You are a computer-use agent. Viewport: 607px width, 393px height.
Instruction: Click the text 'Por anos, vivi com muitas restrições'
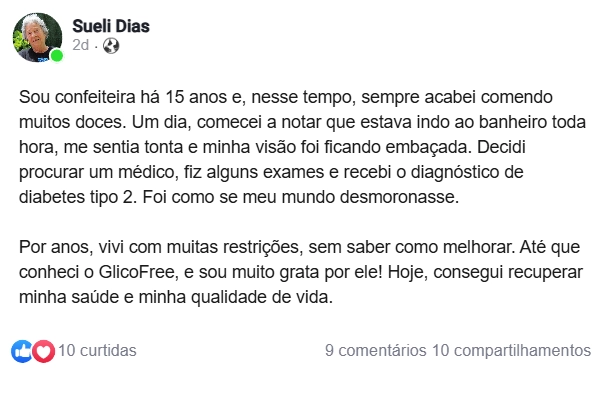pyautogui.click(x=161, y=247)
